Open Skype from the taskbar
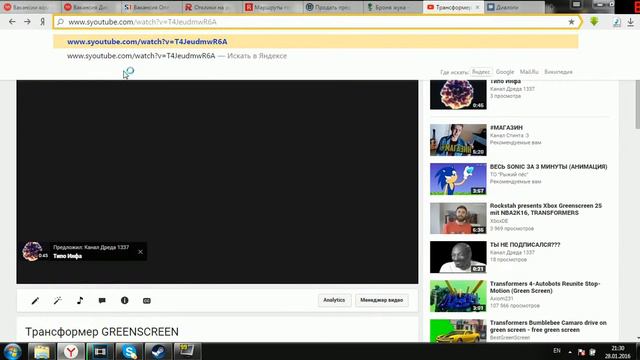Screen dimensions: 640x360 129,351
